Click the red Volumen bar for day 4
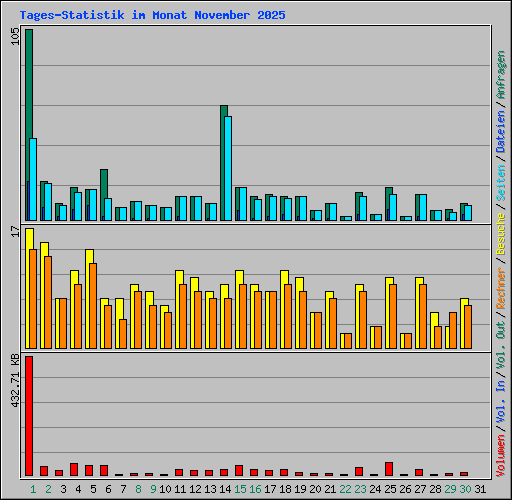This screenshot has width=512, height=500. point(74,469)
